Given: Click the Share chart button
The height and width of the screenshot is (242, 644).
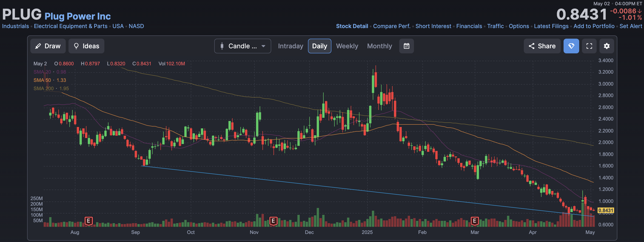Looking at the screenshot, I should coord(542,46).
